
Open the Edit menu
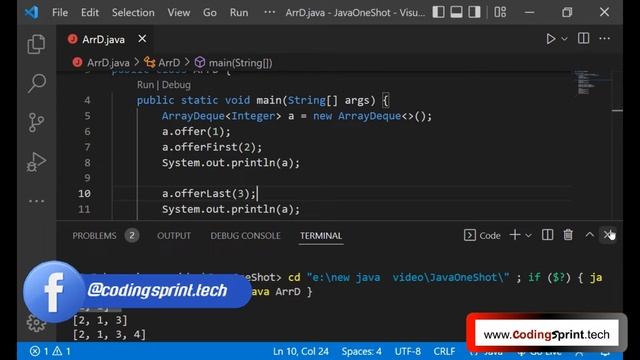click(x=89, y=12)
